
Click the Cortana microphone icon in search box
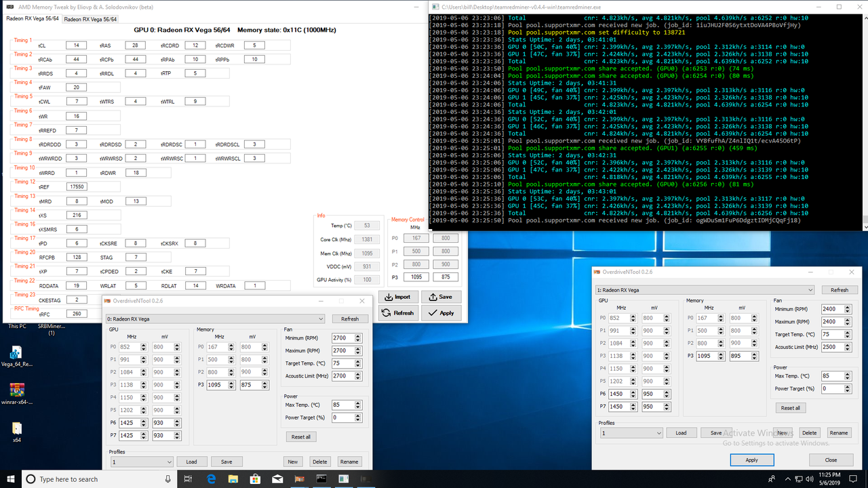tap(167, 479)
